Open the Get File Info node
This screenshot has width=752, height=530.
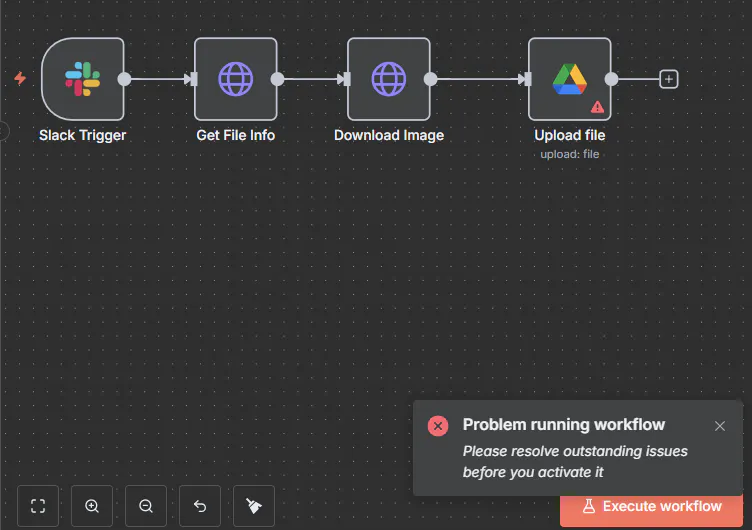coord(235,79)
